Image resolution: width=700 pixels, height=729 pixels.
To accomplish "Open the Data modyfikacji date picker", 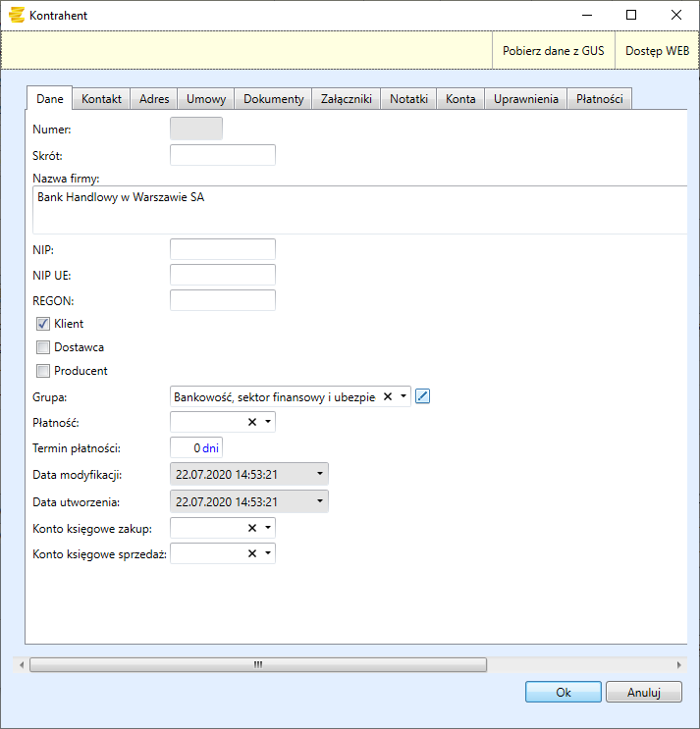I will tap(319, 474).
